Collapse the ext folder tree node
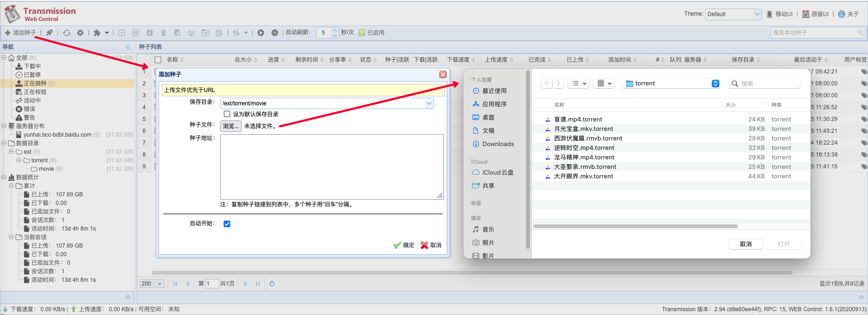This screenshot has width=868, height=315. [x=11, y=152]
